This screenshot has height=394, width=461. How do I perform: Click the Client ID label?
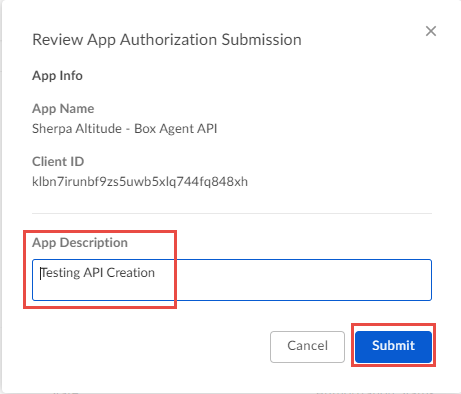click(x=58, y=162)
